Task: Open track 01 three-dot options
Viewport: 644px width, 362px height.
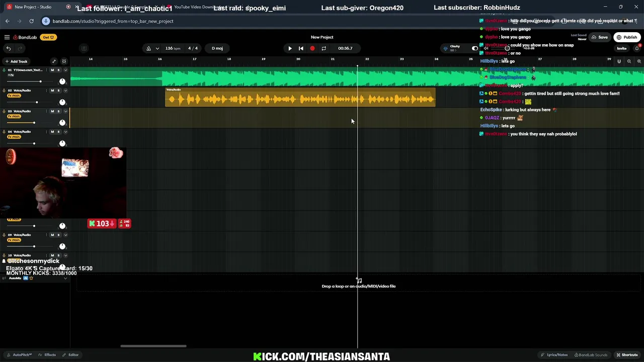Action: 46,70
